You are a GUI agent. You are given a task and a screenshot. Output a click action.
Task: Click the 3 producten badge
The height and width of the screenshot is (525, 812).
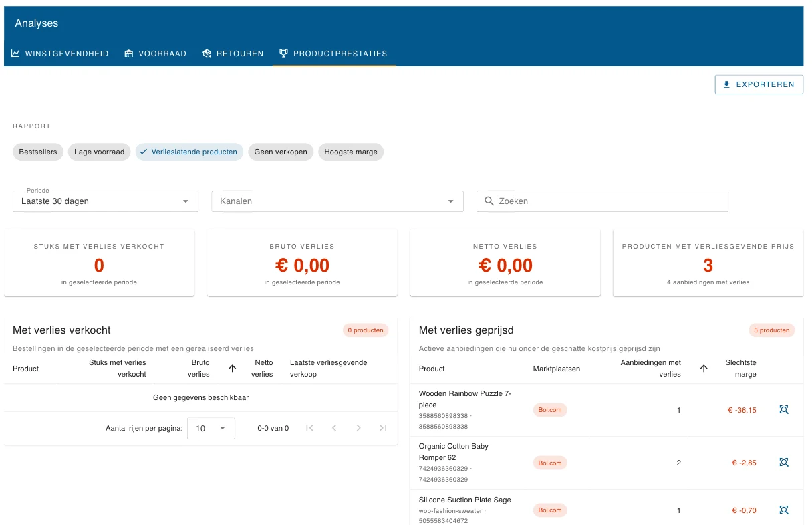[x=772, y=330]
